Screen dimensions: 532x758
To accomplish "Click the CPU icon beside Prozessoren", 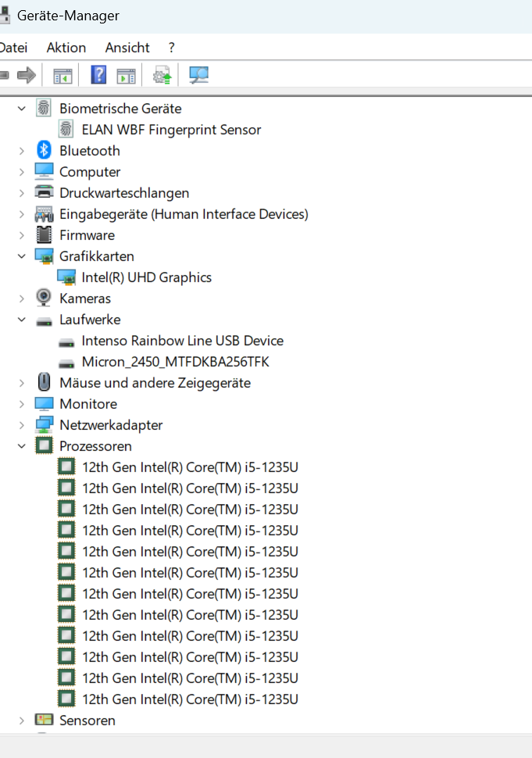I will [44, 445].
